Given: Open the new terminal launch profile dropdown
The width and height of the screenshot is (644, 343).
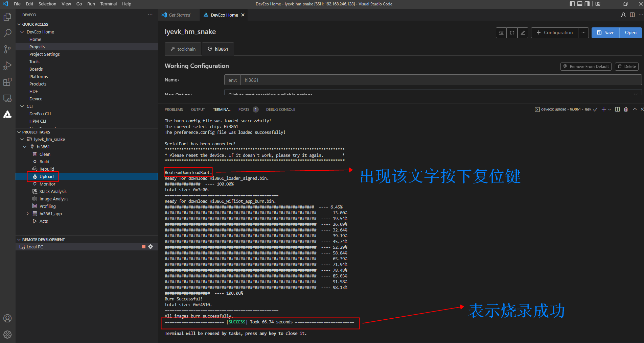Looking at the screenshot, I should (x=609, y=109).
